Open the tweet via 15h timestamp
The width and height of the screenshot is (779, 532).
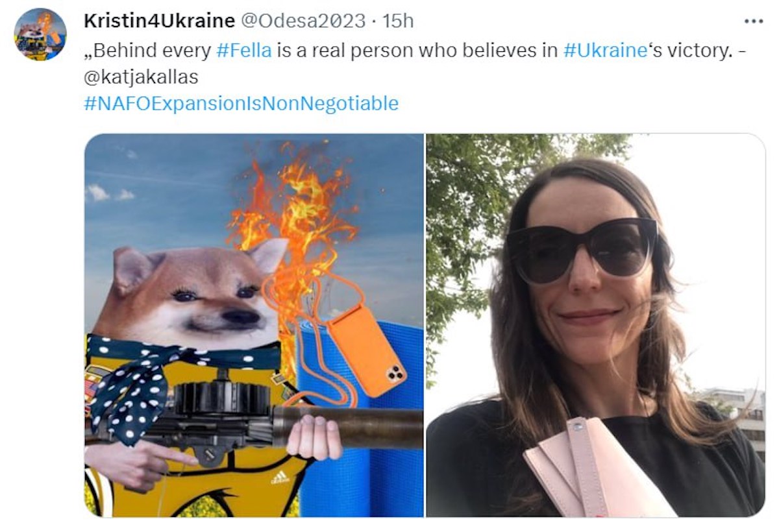(399, 21)
